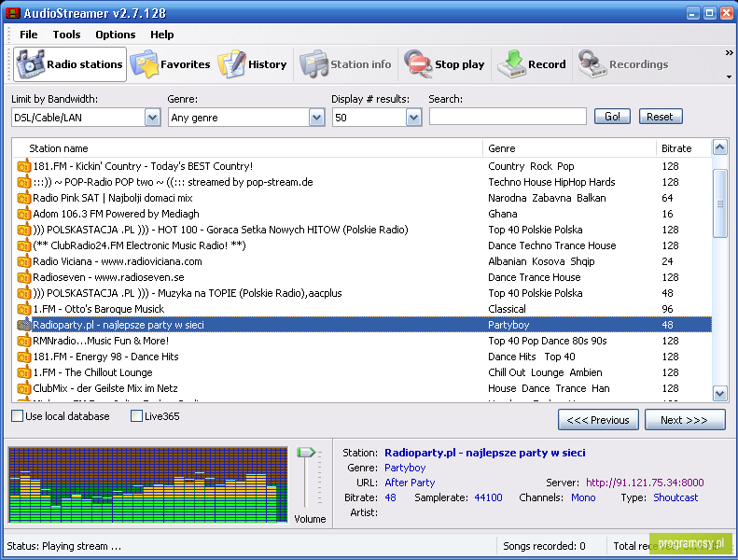The width and height of the screenshot is (738, 560).
Task: Click the station list scrollbar thumb
Action: click(x=719, y=204)
